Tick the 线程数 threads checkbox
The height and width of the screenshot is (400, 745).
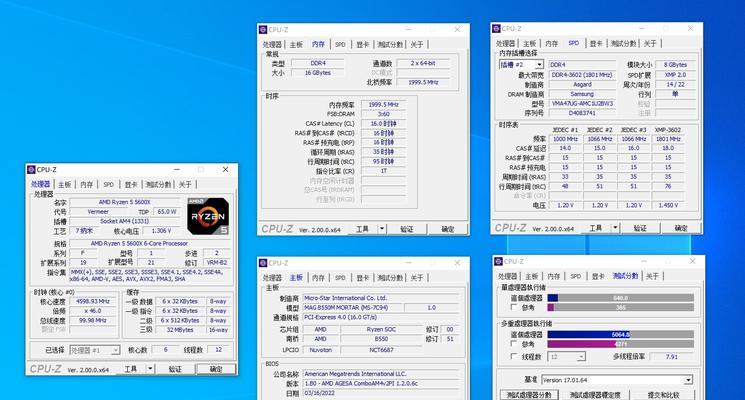point(514,356)
